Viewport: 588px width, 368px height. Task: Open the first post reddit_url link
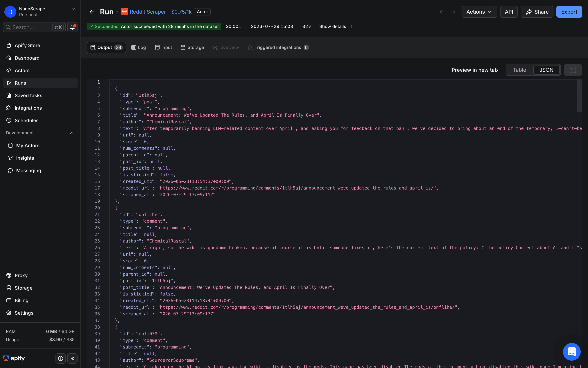coord(296,188)
